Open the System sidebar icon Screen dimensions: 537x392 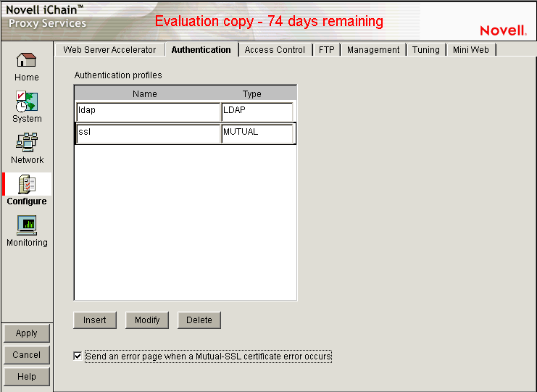click(27, 101)
